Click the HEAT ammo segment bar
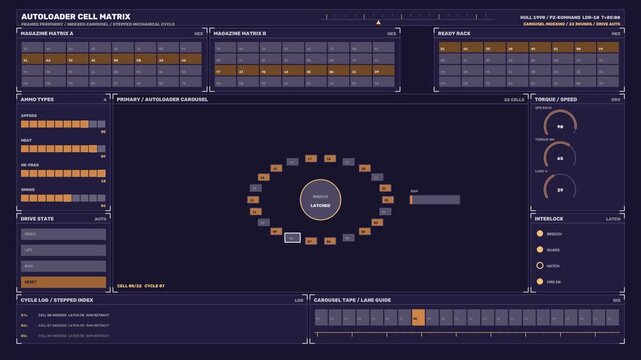The image size is (641, 360). [x=63, y=149]
